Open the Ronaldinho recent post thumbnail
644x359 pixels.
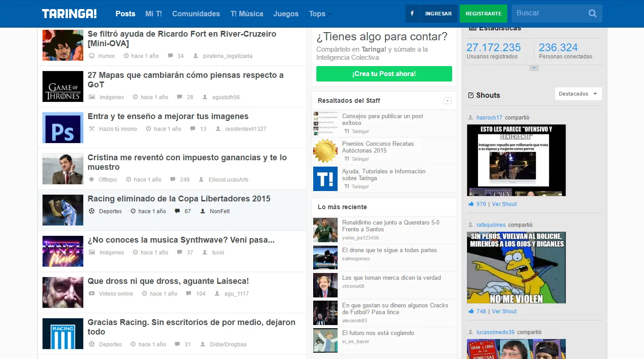pyautogui.click(x=325, y=230)
